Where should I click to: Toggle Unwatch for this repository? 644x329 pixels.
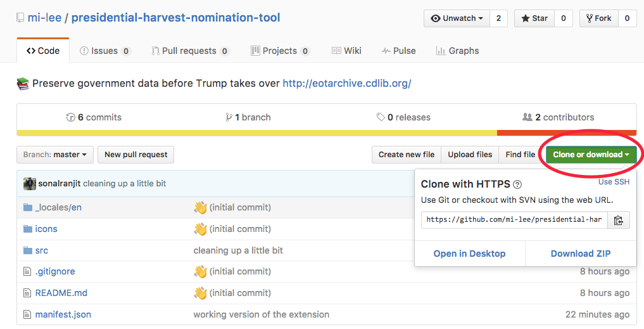point(457,18)
